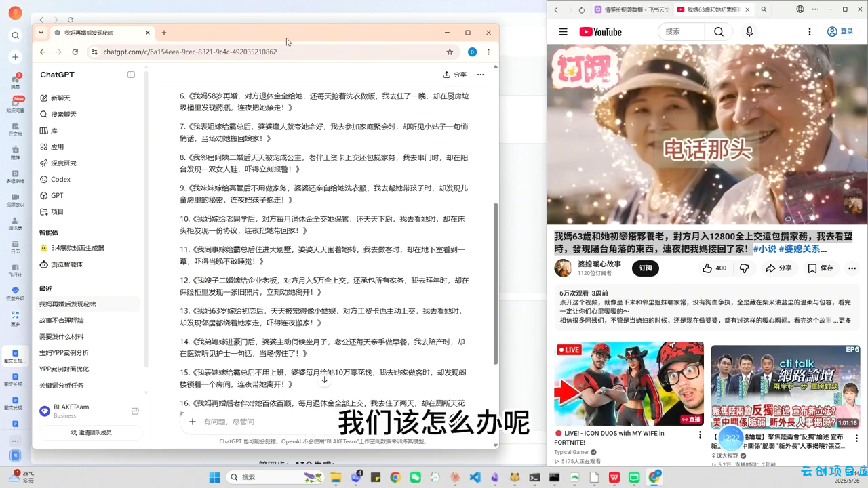Open 新聊天 in ChatGPT sidebar
This screenshot has height=488, width=868.
55,98
